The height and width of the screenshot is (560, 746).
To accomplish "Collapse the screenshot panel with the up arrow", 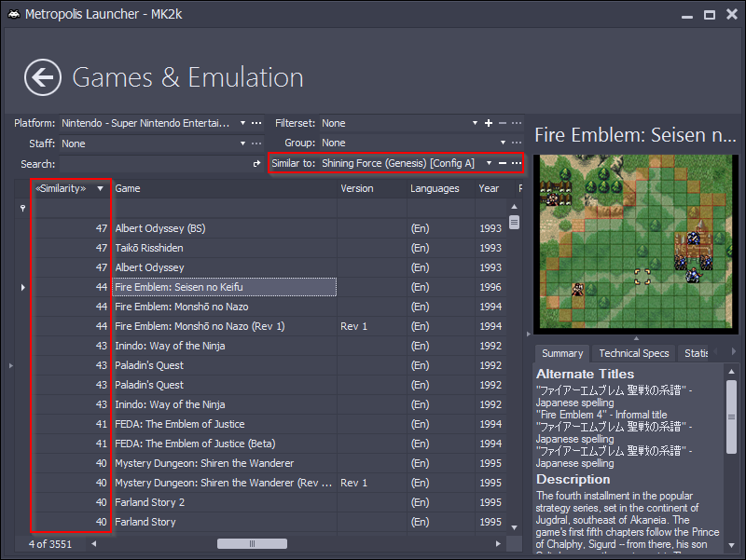I will (x=636, y=338).
